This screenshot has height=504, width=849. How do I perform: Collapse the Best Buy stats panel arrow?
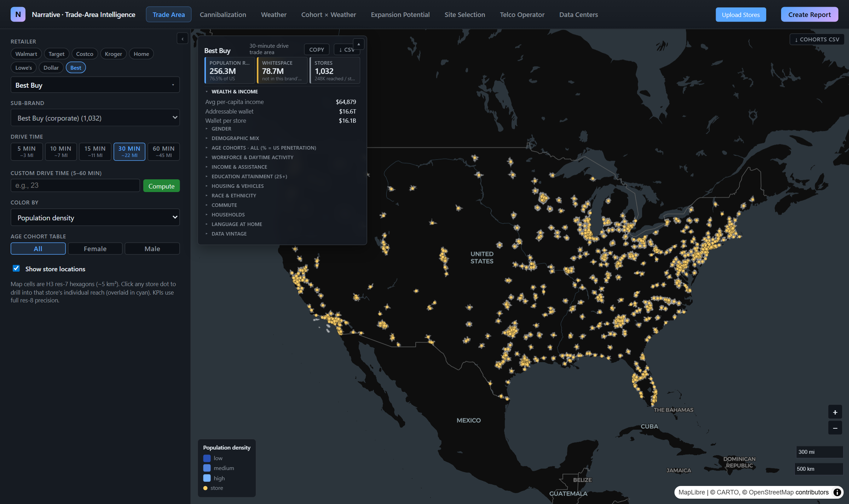pos(359,44)
